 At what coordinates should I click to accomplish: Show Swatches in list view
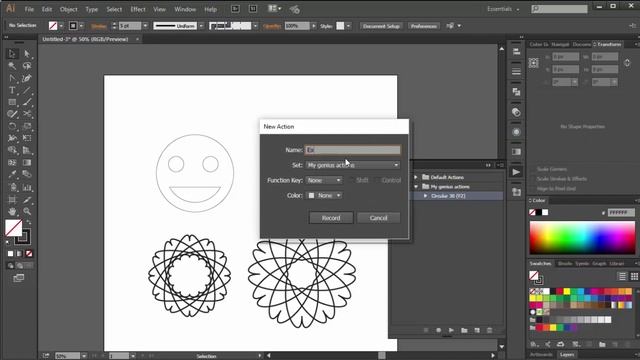point(622,276)
